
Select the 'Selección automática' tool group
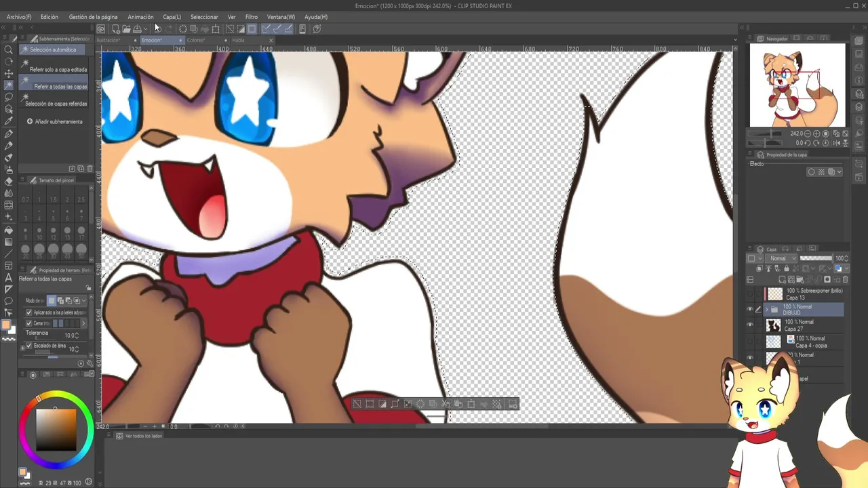tap(53, 49)
